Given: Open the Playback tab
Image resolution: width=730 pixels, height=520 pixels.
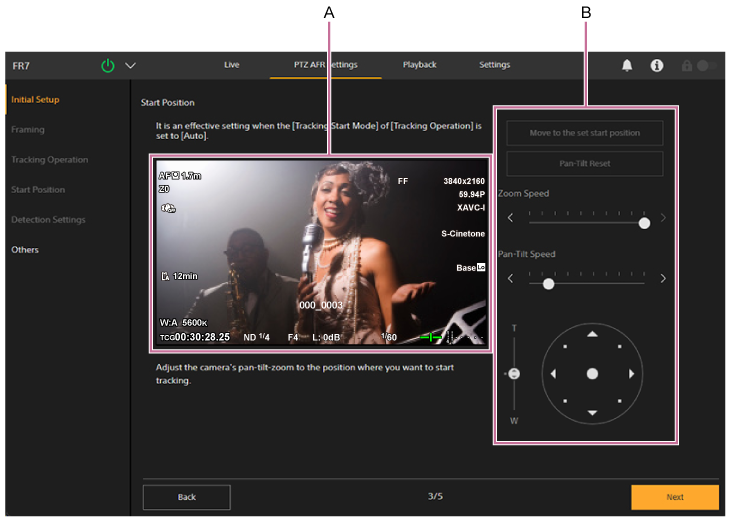Looking at the screenshot, I should tap(419, 65).
